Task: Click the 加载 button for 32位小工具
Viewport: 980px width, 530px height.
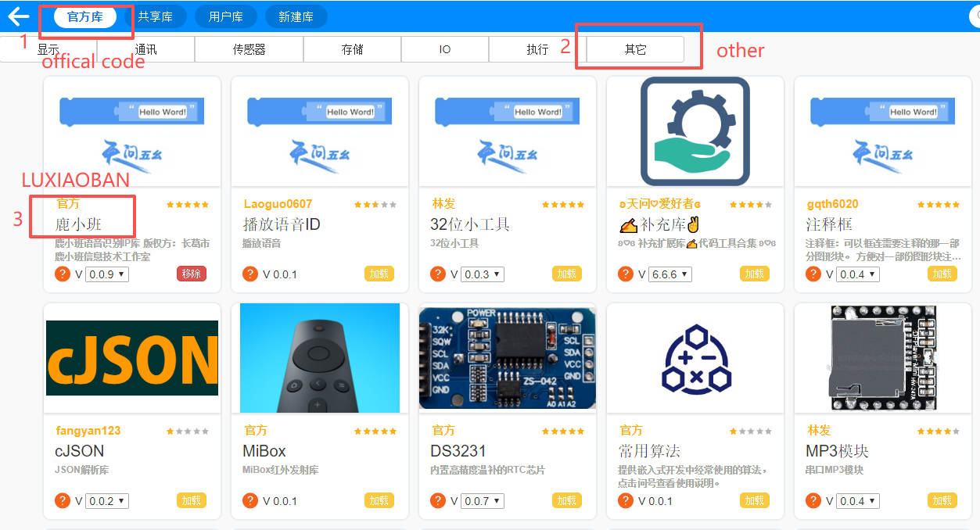Action: point(566,274)
